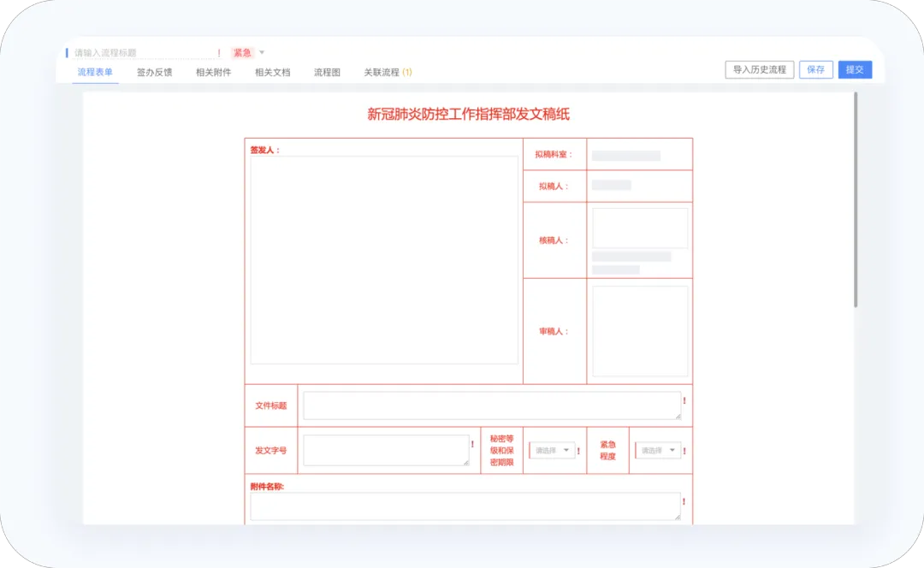Image resolution: width=924 pixels, height=568 pixels.
Task: Open the 签办反馈 tab
Action: click(x=154, y=73)
